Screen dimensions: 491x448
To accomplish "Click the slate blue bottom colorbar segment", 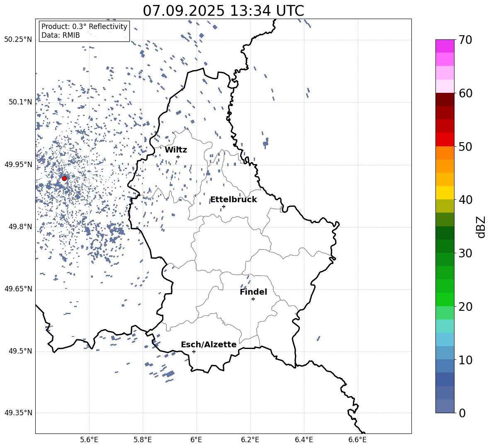I will click(445, 406).
